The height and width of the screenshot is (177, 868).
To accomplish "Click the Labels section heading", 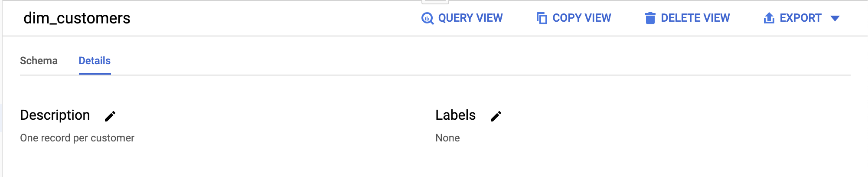I will [455, 115].
